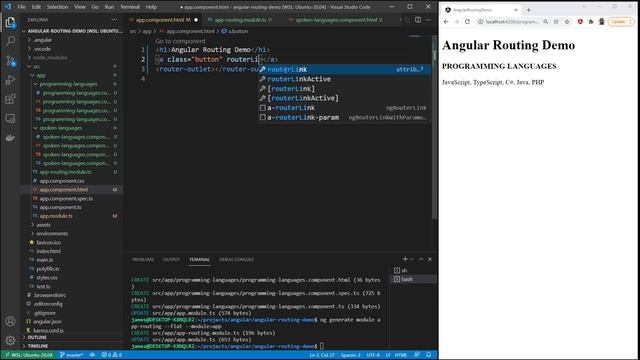
Task: Open editor more actions ellipsis
Action: 428,20
